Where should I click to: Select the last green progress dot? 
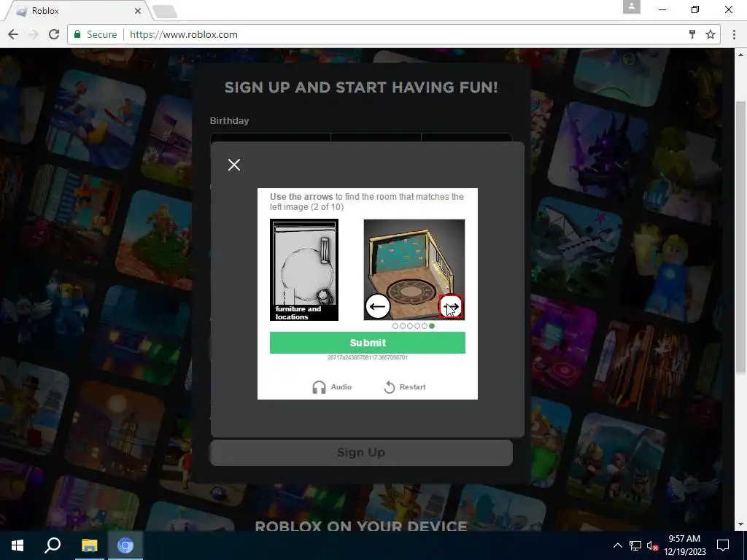432,326
